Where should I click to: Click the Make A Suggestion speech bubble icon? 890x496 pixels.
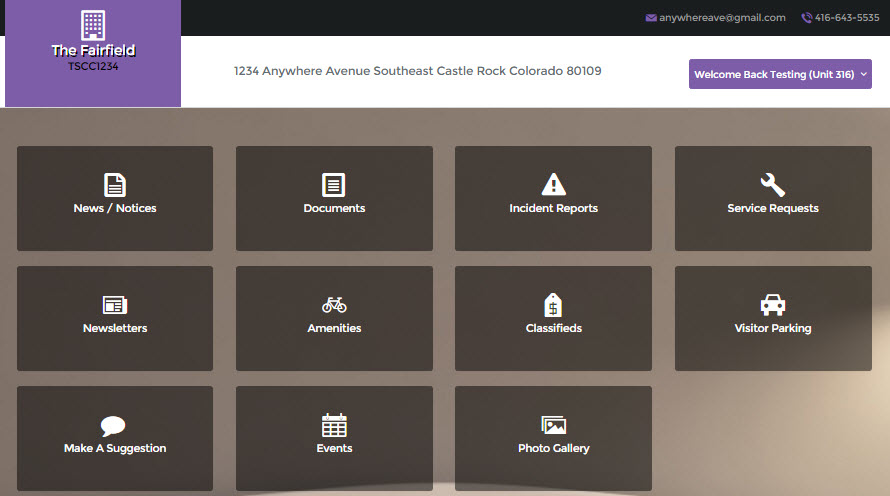(x=115, y=426)
